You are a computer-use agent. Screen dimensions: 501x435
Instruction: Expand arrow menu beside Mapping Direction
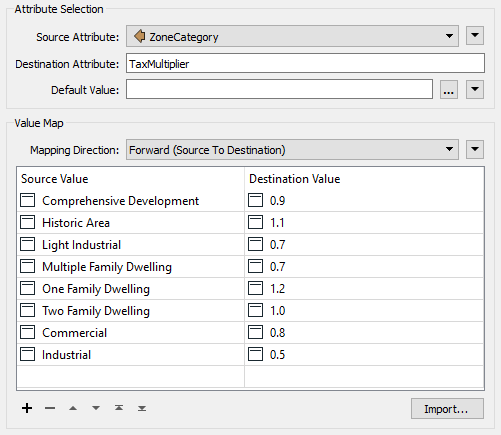coord(475,149)
